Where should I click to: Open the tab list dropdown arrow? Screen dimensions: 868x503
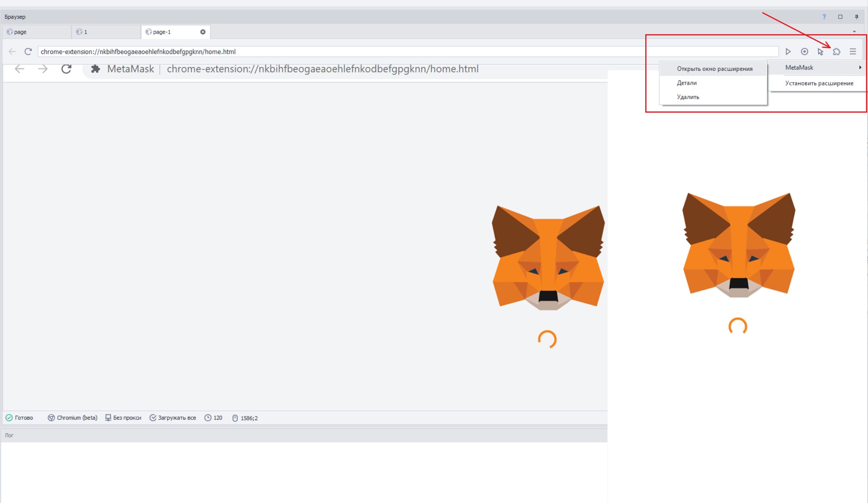(x=854, y=32)
